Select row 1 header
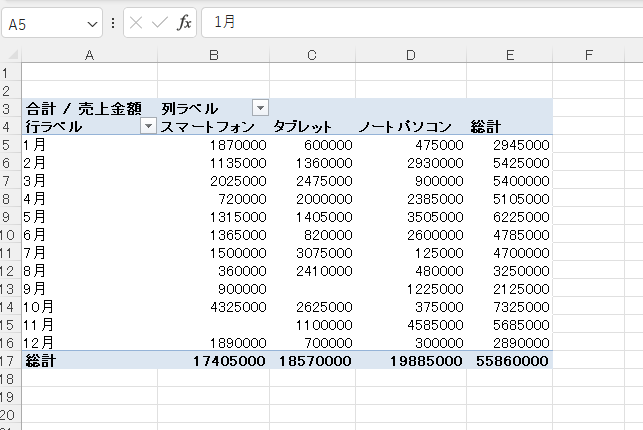643x430 pixels. 11,73
